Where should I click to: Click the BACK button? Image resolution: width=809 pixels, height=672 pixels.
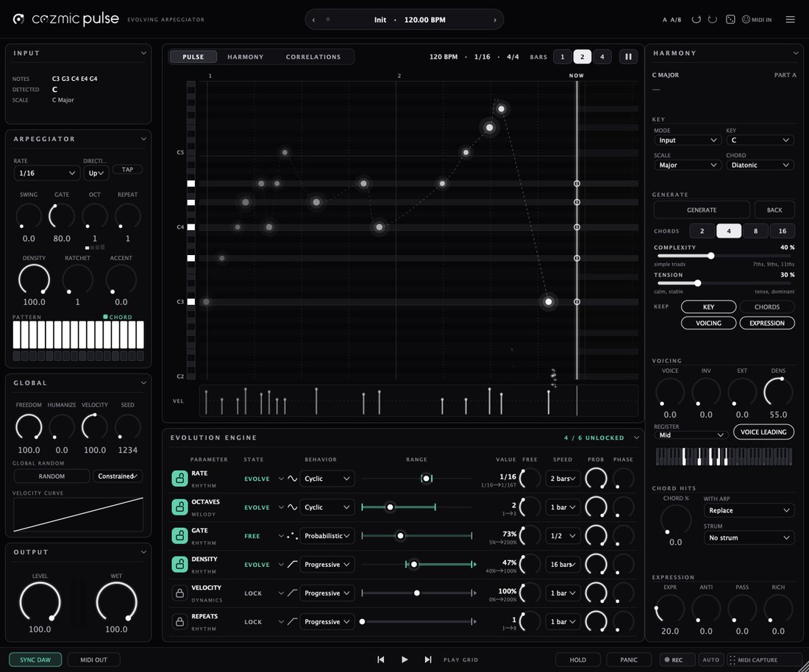774,210
